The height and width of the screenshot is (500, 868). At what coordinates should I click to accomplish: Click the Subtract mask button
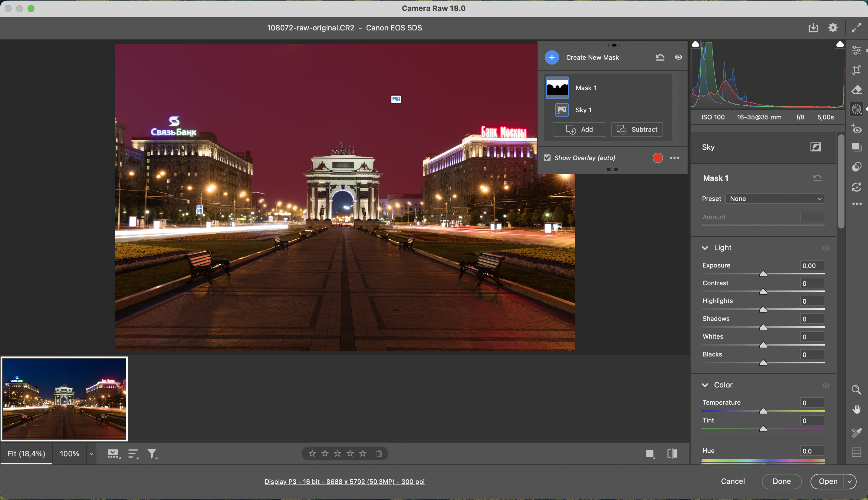(637, 129)
